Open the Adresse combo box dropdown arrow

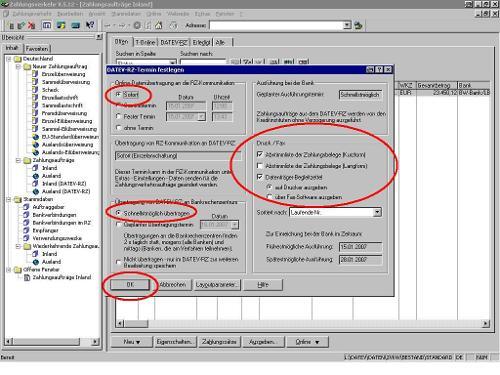[x=347, y=25]
